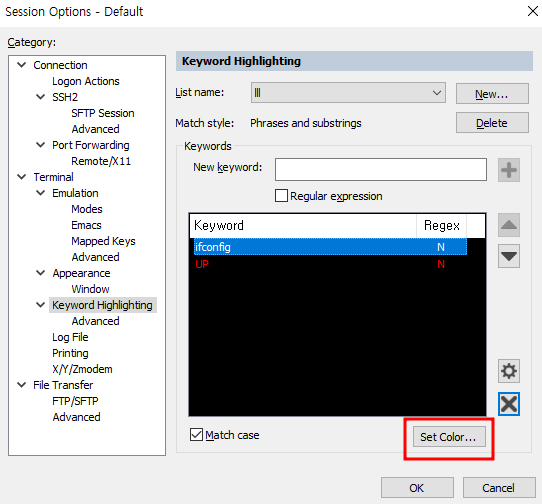Open FTP/SFTP category
Viewport: 542px width, 504px height.
click(x=75, y=401)
